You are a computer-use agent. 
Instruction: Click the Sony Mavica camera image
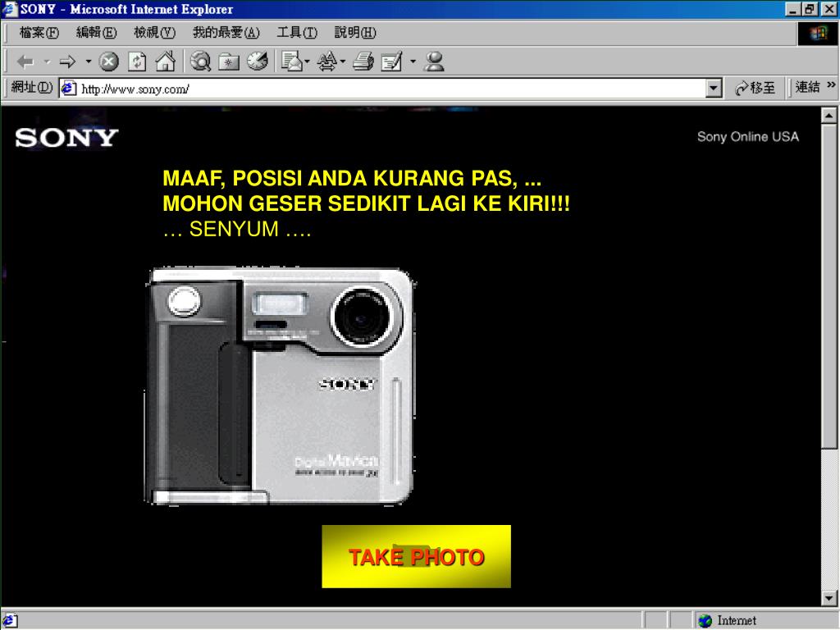tap(281, 386)
